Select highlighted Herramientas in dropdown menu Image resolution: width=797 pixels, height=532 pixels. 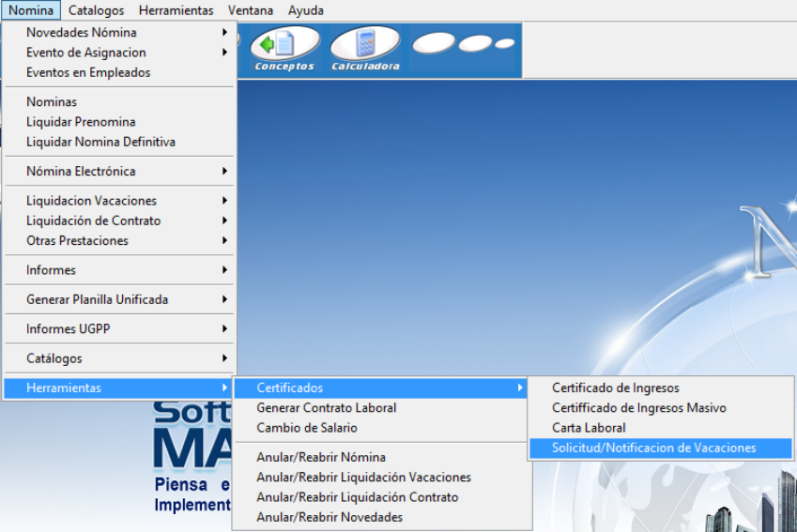(119, 388)
